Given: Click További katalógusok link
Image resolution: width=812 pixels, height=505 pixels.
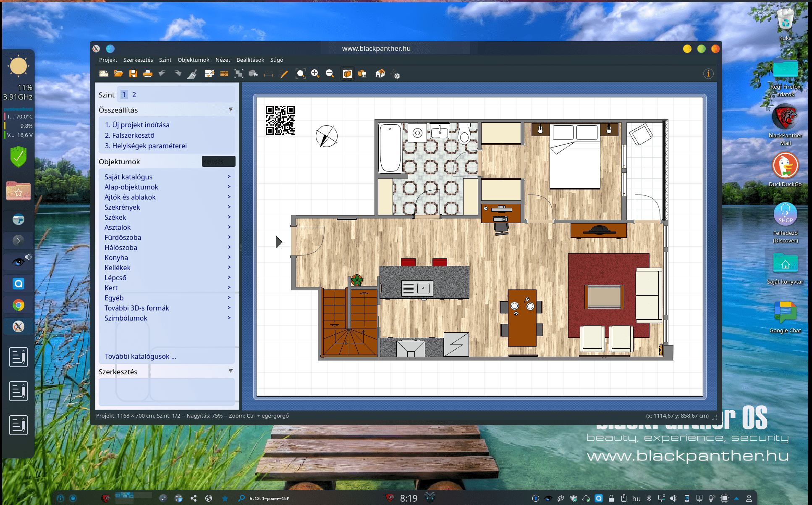Looking at the screenshot, I should click(140, 356).
